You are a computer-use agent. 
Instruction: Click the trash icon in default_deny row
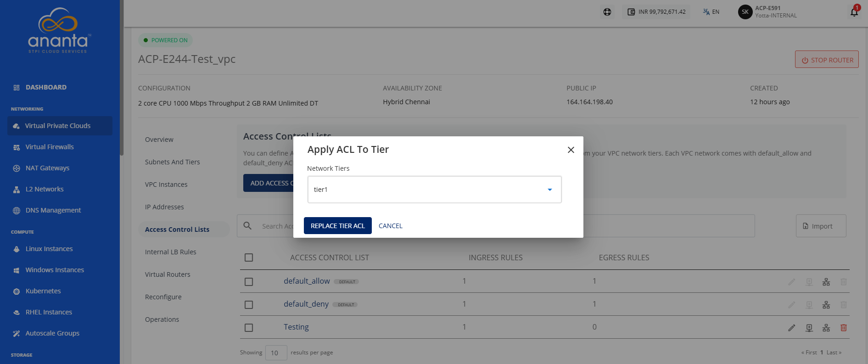point(844,305)
